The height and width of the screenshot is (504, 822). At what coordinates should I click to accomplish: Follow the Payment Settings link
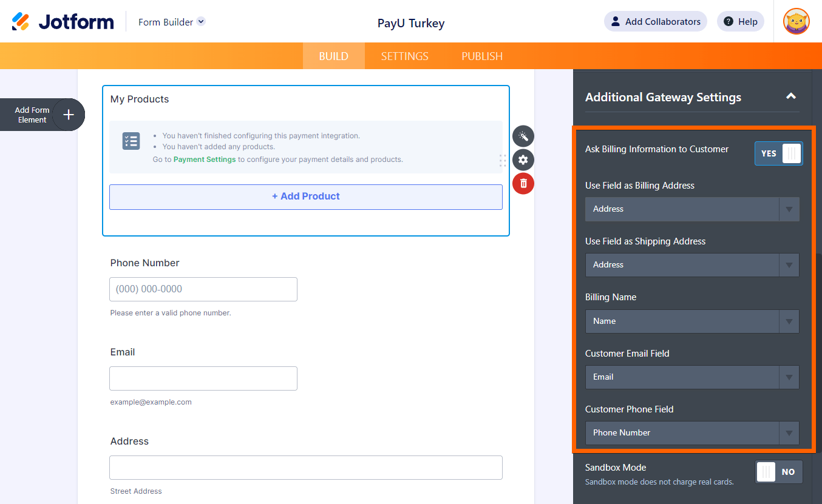click(x=205, y=160)
